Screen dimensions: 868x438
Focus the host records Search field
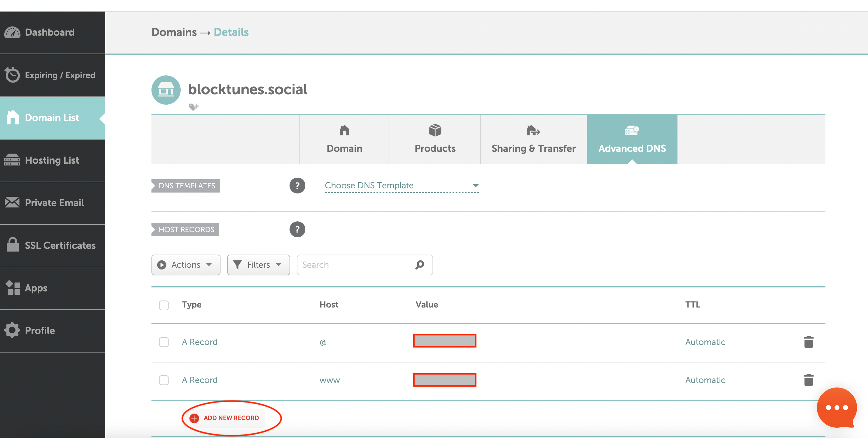(365, 265)
